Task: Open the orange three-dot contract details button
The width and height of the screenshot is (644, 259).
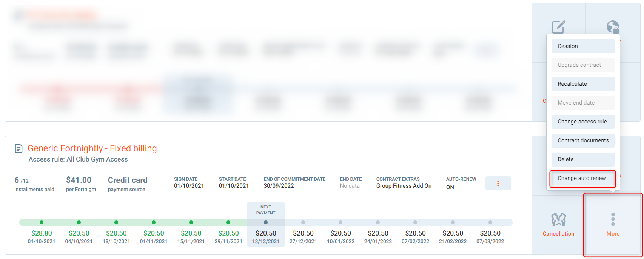Action: 498,183
